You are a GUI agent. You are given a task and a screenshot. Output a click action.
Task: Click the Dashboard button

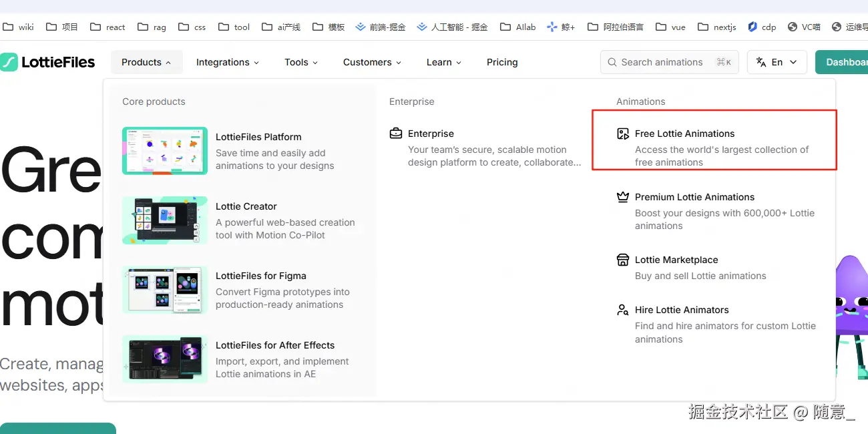click(845, 62)
